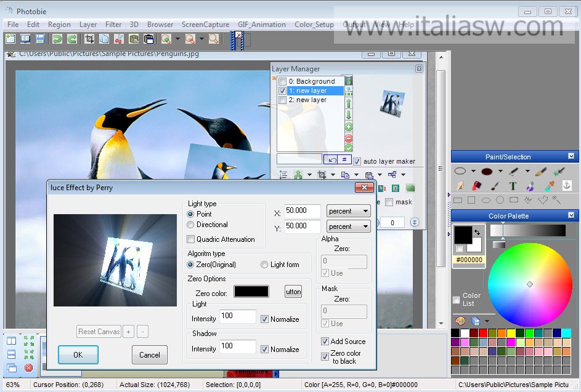
Task: Delete the layer with the red minus icon
Action: (x=349, y=138)
